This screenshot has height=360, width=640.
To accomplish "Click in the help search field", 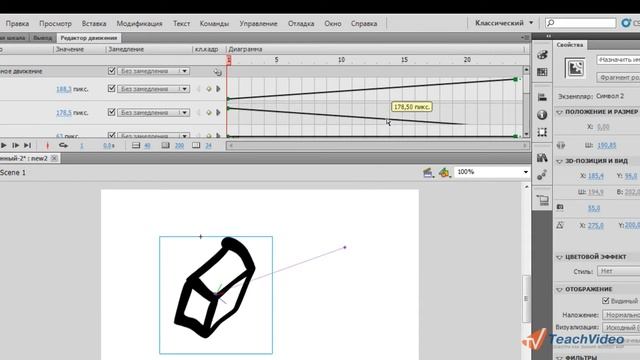I will [x=581, y=23].
